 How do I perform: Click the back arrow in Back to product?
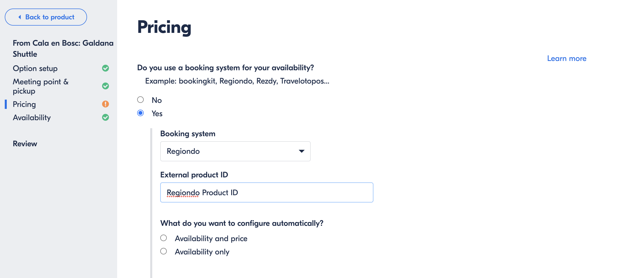pyautogui.click(x=20, y=17)
